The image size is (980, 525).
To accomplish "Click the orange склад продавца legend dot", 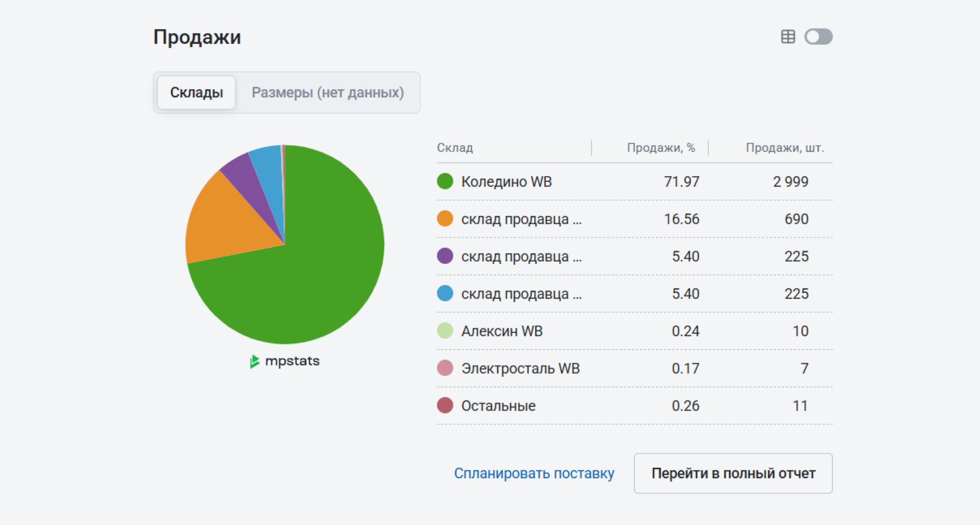I will [x=445, y=219].
